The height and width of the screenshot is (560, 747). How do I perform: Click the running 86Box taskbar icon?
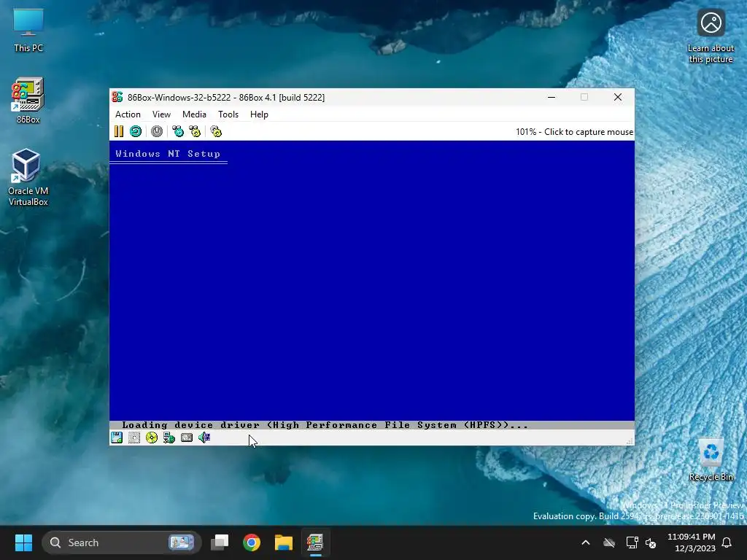point(315,542)
